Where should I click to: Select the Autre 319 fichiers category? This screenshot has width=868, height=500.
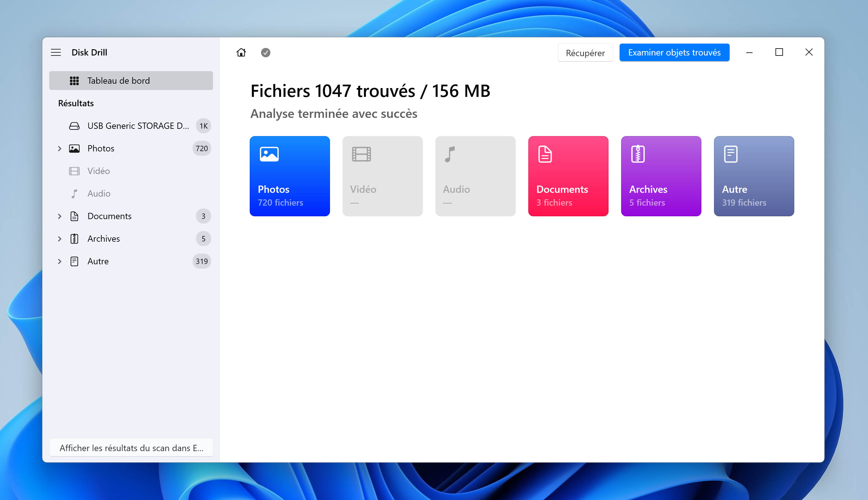[x=754, y=176]
